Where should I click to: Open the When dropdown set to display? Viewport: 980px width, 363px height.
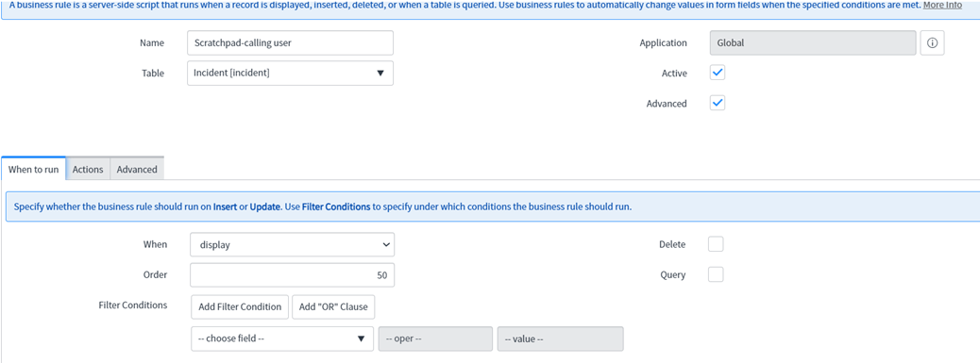292,245
